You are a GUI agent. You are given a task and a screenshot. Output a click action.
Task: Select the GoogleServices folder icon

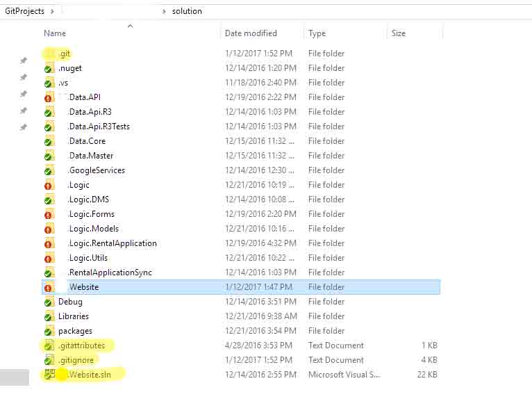point(49,170)
